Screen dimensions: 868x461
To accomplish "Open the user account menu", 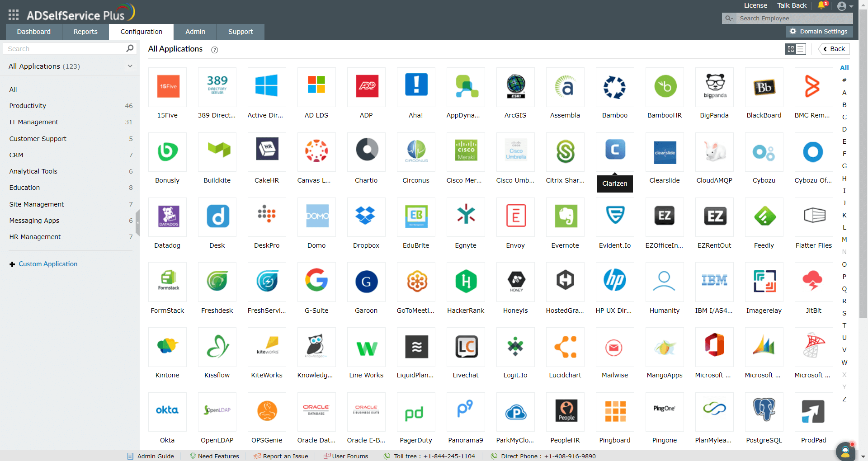I will click(x=844, y=6).
